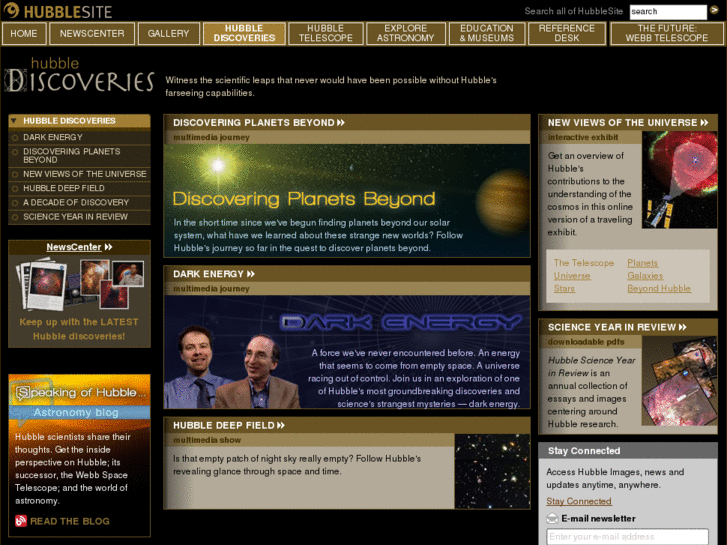The width and height of the screenshot is (727, 545).
Task: Click bullet beside Science Year in Review sidebar item
Action: point(15,217)
